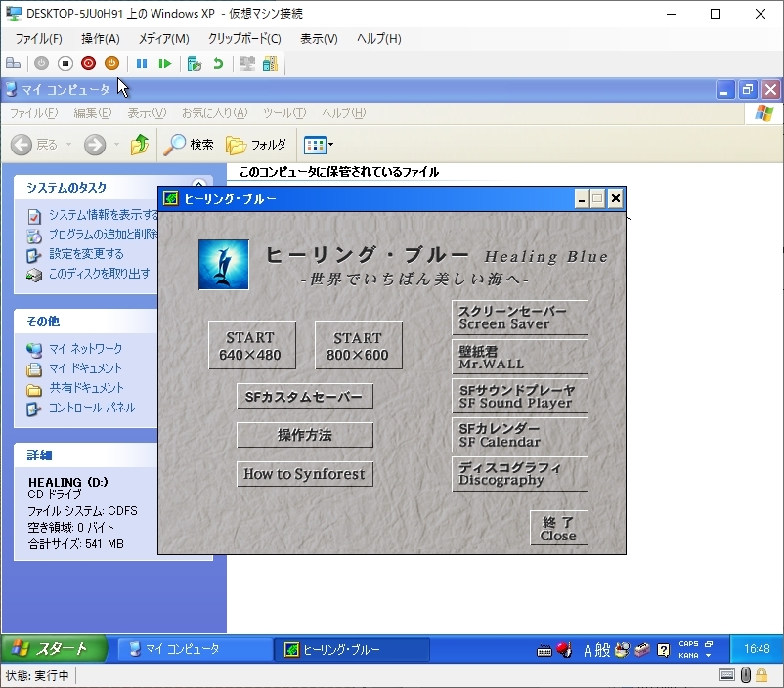Click 壁紙君 Mr.WALL button
This screenshot has width=784, height=688.
(520, 357)
